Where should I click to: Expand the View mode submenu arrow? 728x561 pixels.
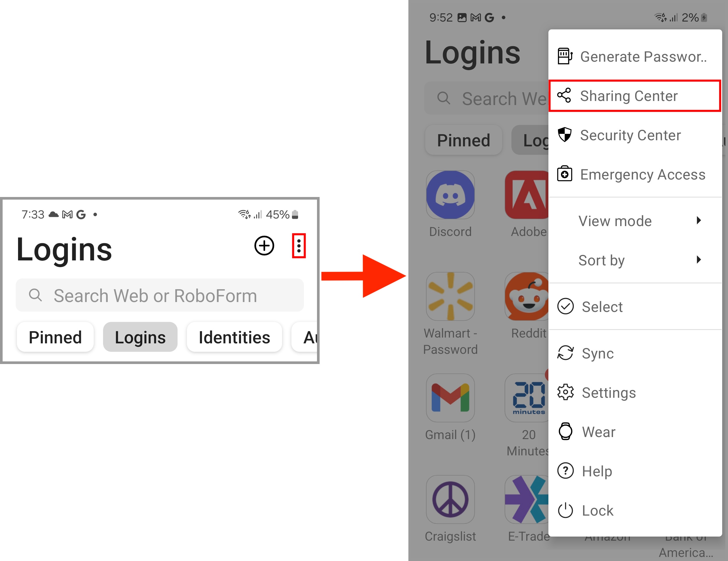(699, 221)
